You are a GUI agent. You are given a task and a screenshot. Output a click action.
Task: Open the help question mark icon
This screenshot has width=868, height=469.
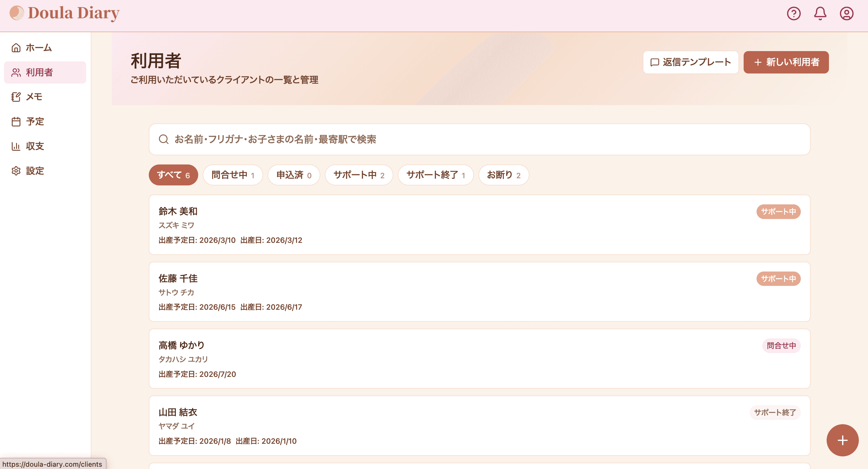(x=794, y=13)
